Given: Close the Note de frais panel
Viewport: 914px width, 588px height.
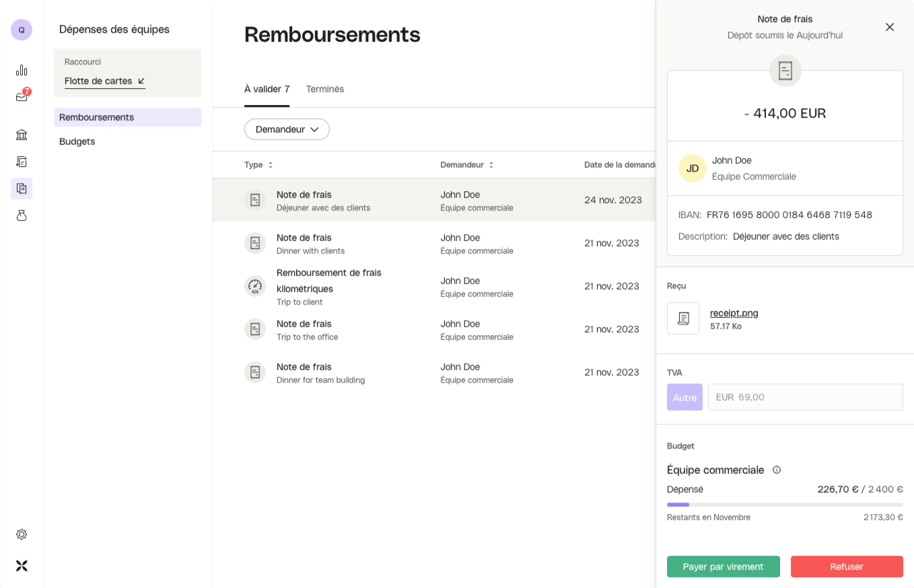Looking at the screenshot, I should point(890,28).
